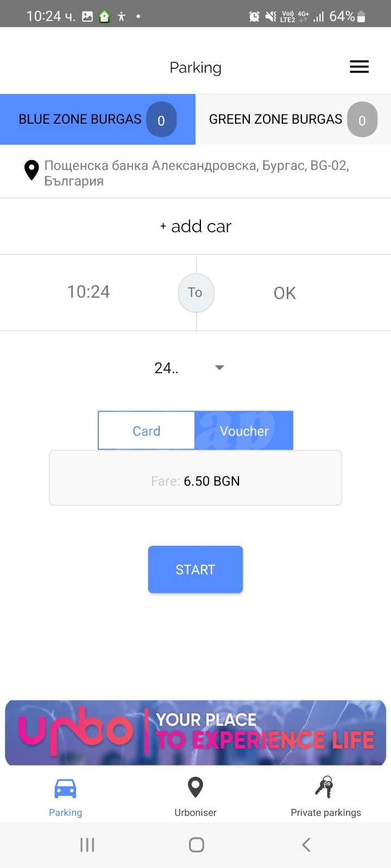The image size is (391, 868).
Task: Tap the location pin icon
Action: pyautogui.click(x=31, y=170)
